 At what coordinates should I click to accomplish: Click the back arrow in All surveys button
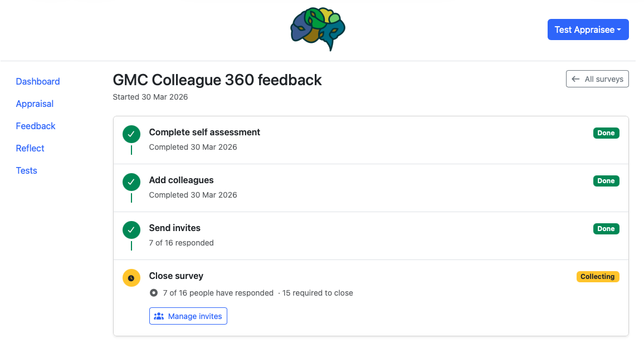pyautogui.click(x=575, y=79)
